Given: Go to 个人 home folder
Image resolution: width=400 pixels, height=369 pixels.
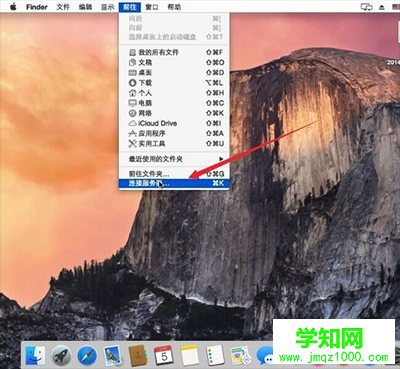Looking at the screenshot, I should (174, 93).
